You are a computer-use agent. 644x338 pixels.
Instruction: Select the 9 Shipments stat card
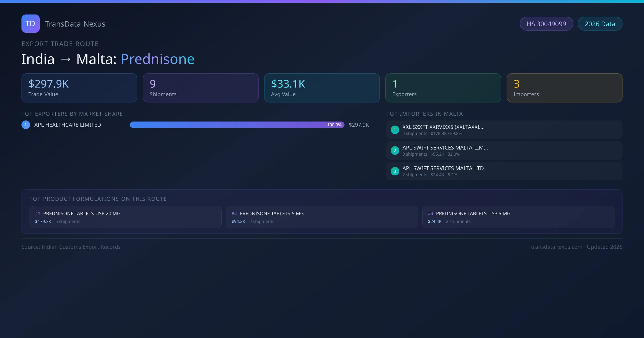click(200, 88)
